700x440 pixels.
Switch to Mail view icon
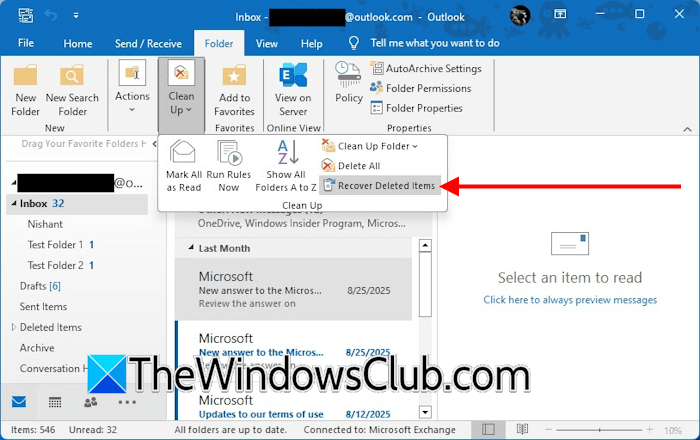point(19,402)
